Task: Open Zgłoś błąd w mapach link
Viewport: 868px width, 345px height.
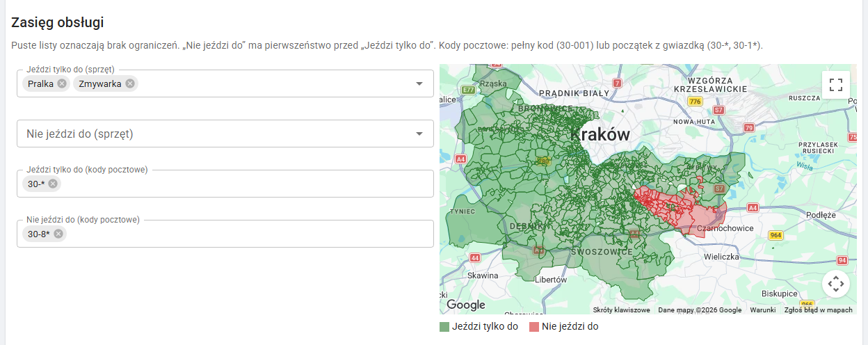Action: tap(818, 310)
